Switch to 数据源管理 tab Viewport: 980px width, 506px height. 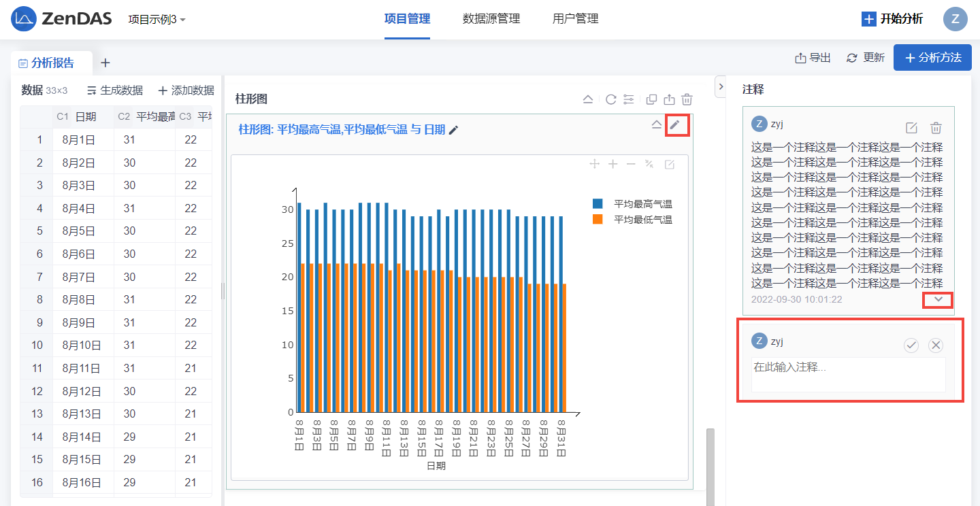tap(491, 19)
